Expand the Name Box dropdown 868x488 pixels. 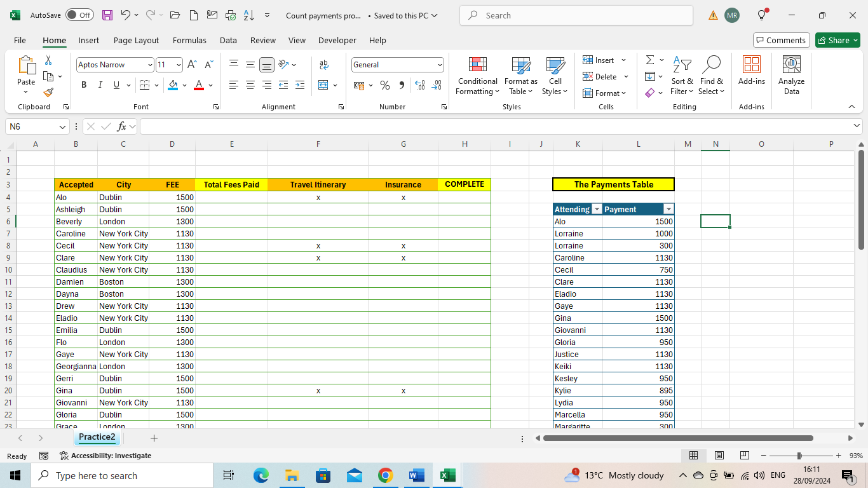click(62, 127)
